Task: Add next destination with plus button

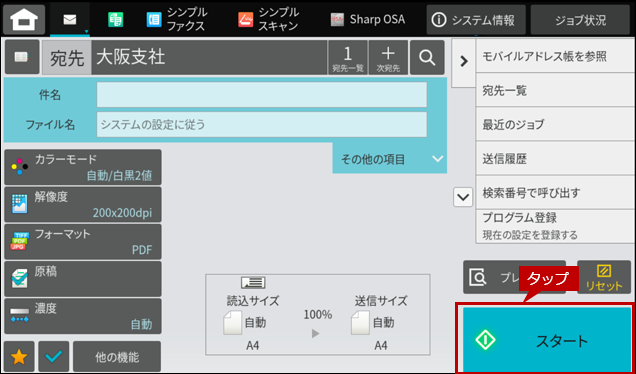Action: [x=388, y=57]
